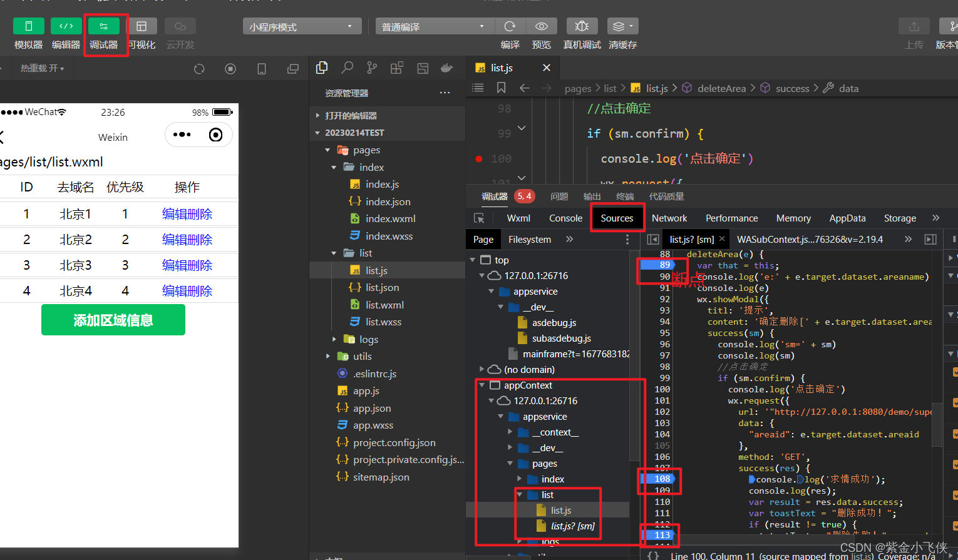
Task: Click the real device debug icon
Action: (x=582, y=26)
